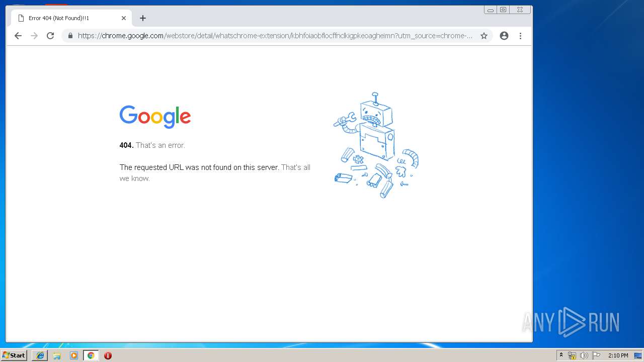
Task: Minimize the Chrome window
Action: tap(491, 10)
